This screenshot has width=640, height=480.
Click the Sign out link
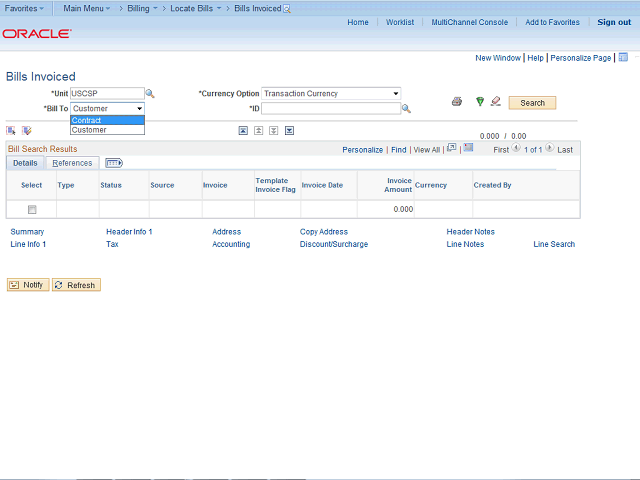pyautogui.click(x=613, y=22)
